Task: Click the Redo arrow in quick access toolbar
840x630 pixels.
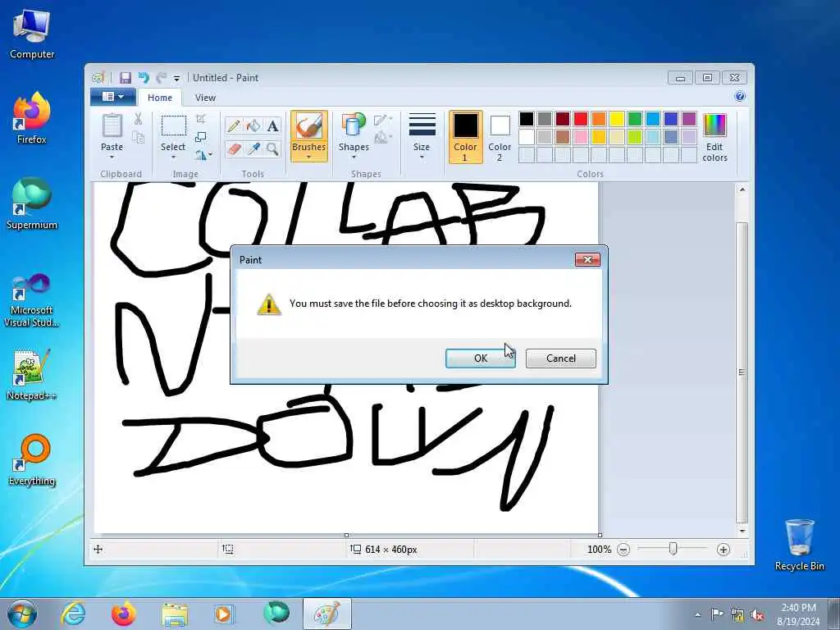Action: (161, 78)
